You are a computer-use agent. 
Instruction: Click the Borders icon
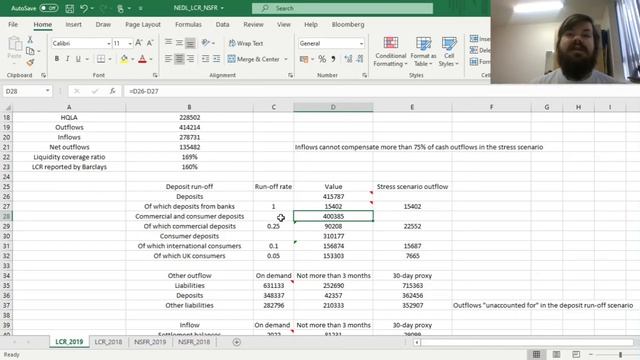tap(101, 59)
